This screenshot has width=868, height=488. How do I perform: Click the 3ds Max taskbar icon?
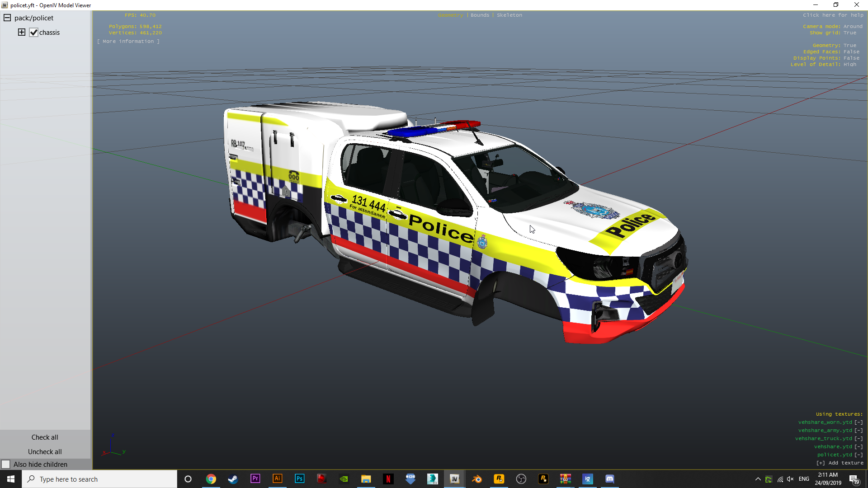tap(432, 479)
